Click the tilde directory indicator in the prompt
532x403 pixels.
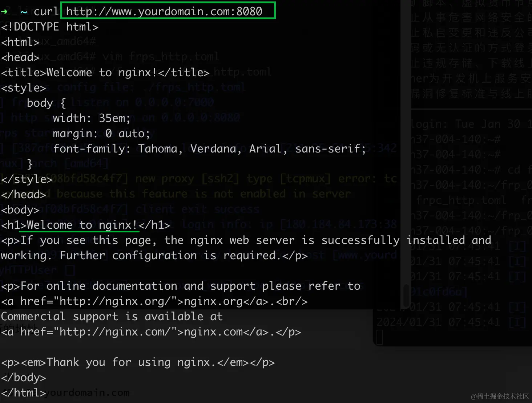24,12
